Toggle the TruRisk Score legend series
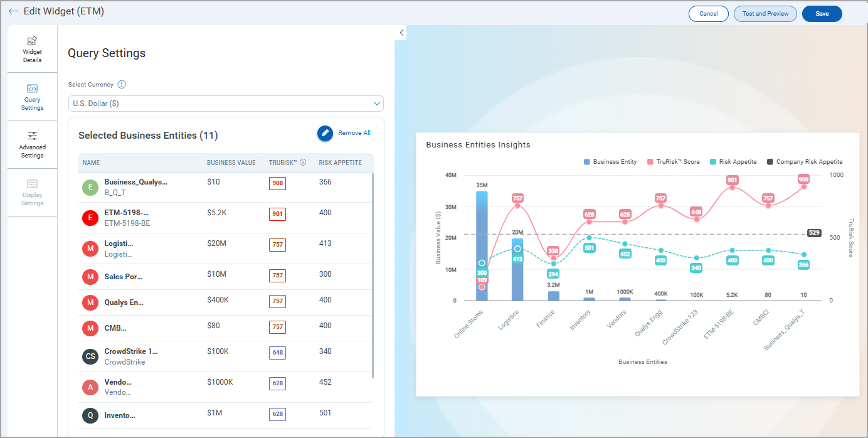Image resolution: width=868 pixels, height=438 pixels. click(673, 162)
